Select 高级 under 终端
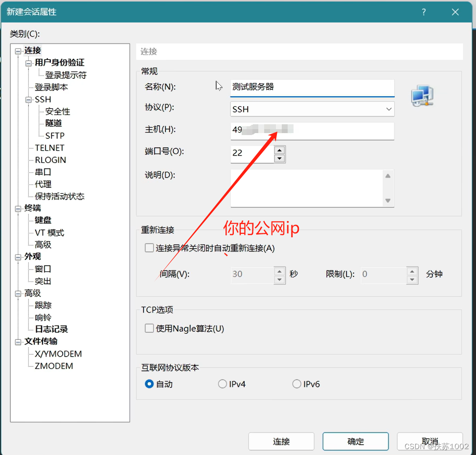Viewport: 476px width, 455px height. tap(43, 245)
